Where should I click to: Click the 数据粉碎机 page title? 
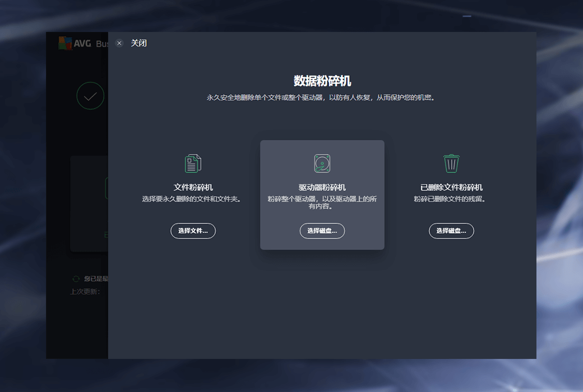tap(322, 81)
